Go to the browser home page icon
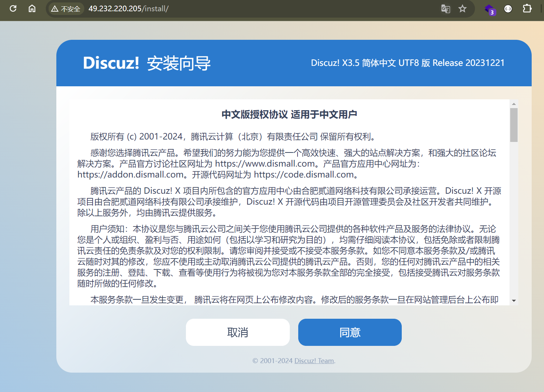The width and height of the screenshot is (544, 392). tap(32, 8)
